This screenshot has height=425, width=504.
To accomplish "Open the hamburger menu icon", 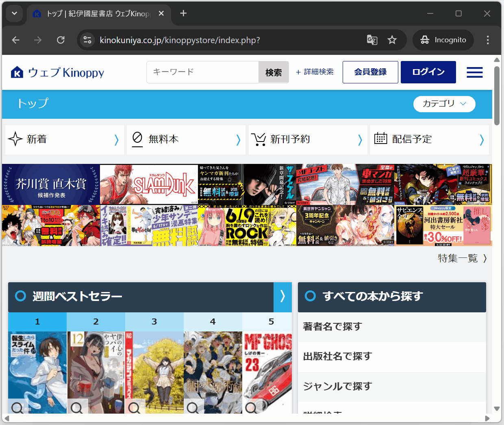I will pyautogui.click(x=474, y=72).
